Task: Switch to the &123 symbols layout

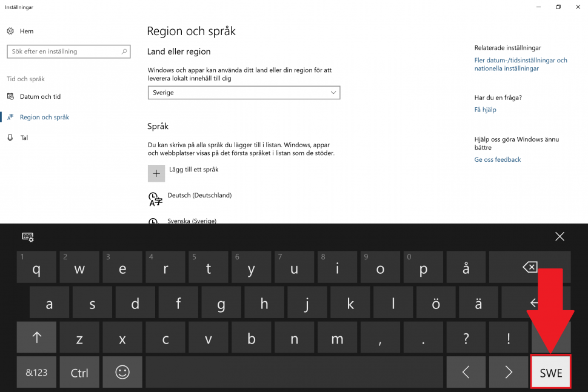Action: coord(36,372)
